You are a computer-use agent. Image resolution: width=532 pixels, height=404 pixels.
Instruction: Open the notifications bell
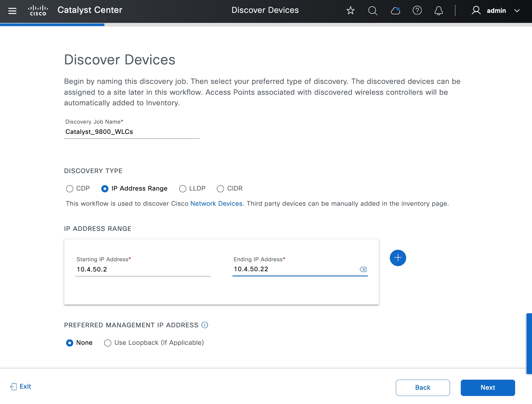(x=438, y=11)
